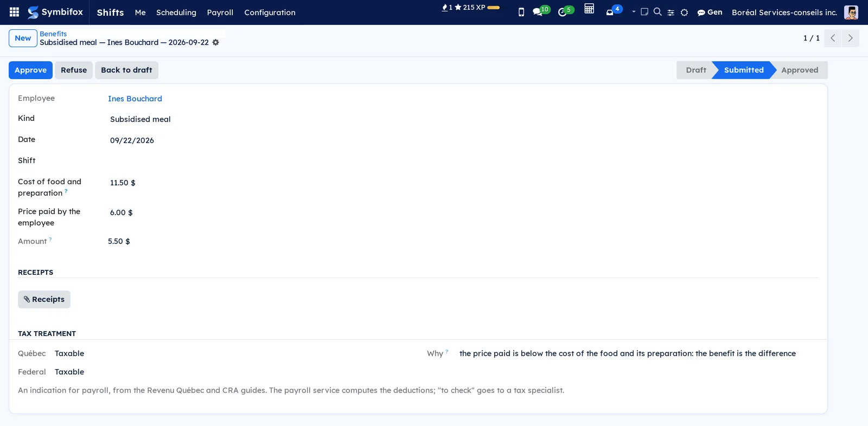This screenshot has height=426, width=868.
Task: Open the Gen chat assistant
Action: tap(710, 12)
